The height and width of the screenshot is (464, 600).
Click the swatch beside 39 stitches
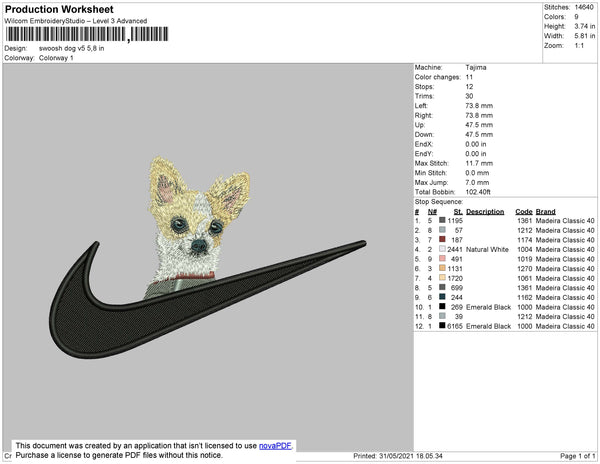click(x=442, y=316)
